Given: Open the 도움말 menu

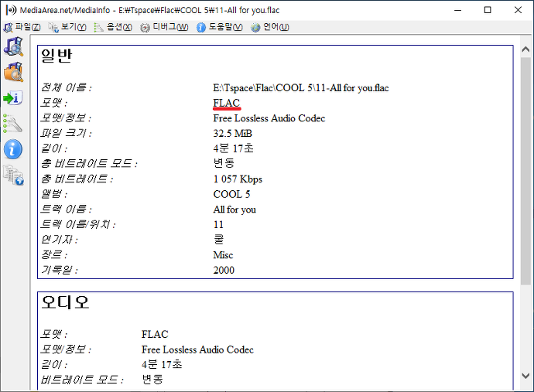Looking at the screenshot, I should click(x=220, y=27).
